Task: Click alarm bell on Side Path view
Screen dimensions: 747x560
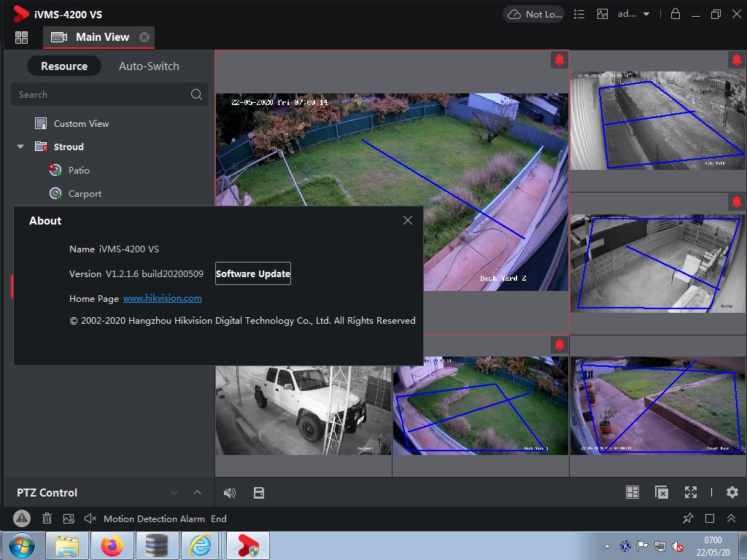Action: point(737,60)
